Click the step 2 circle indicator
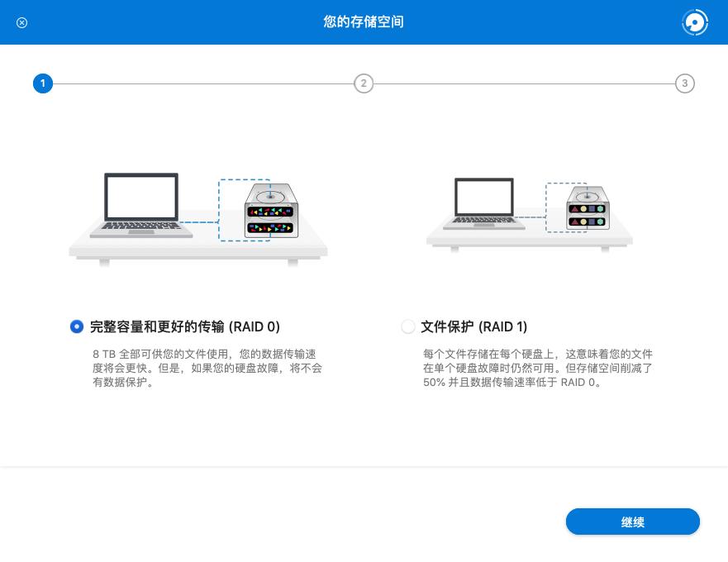 pos(364,83)
